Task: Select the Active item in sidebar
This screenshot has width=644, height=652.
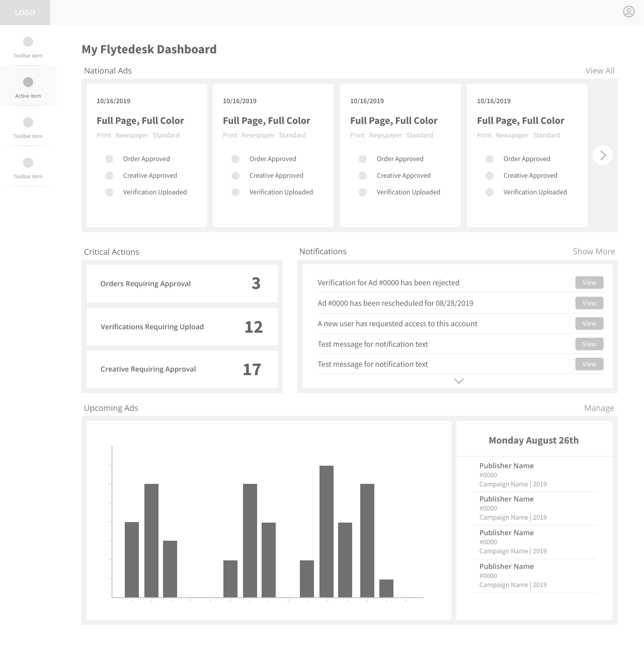Action: click(x=28, y=86)
